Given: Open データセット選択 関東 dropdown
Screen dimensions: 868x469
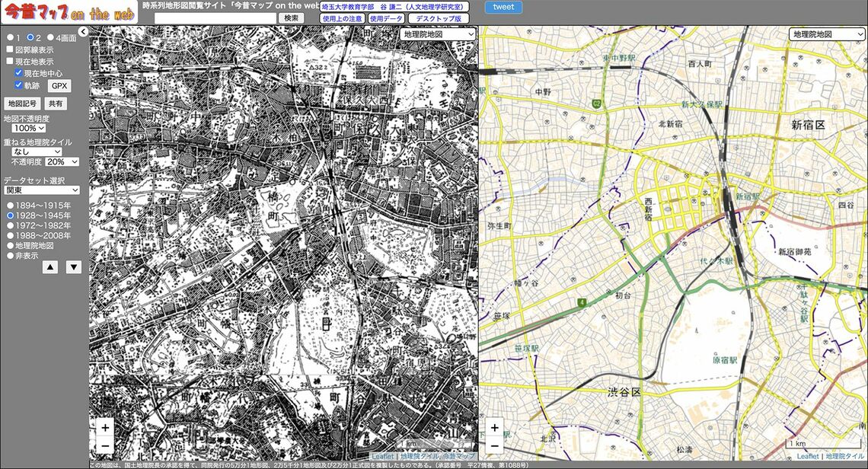Looking at the screenshot, I should click(42, 190).
